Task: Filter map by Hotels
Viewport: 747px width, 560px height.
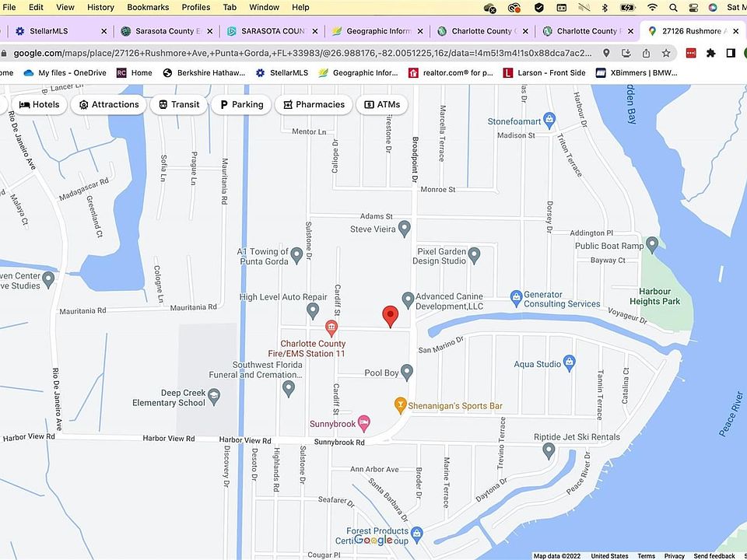Action: pyautogui.click(x=39, y=105)
